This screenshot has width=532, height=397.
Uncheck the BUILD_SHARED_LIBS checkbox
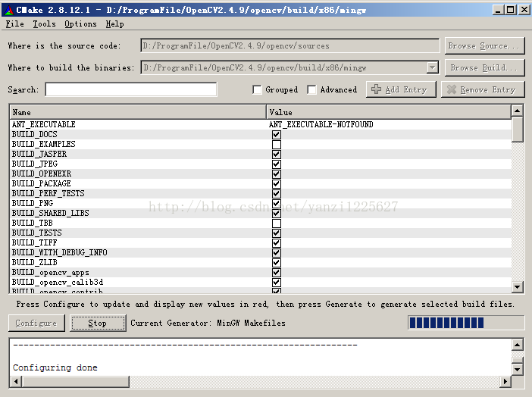point(277,214)
